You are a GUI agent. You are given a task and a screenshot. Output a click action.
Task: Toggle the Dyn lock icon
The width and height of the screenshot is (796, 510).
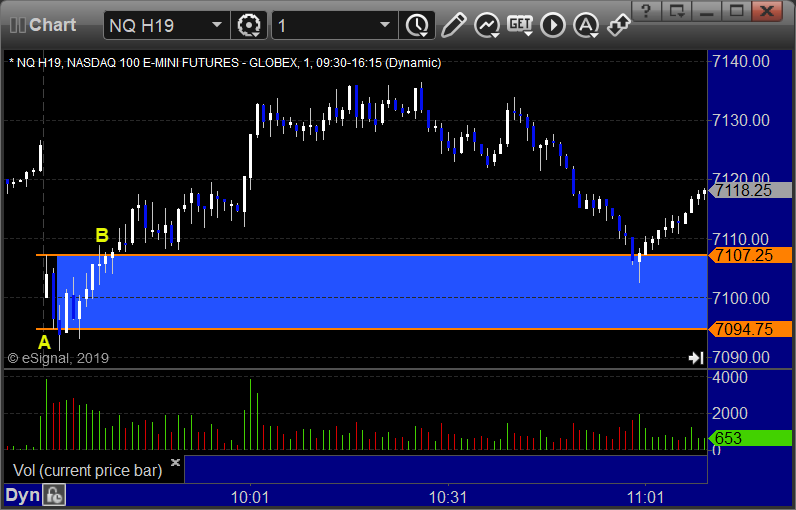tap(54, 495)
